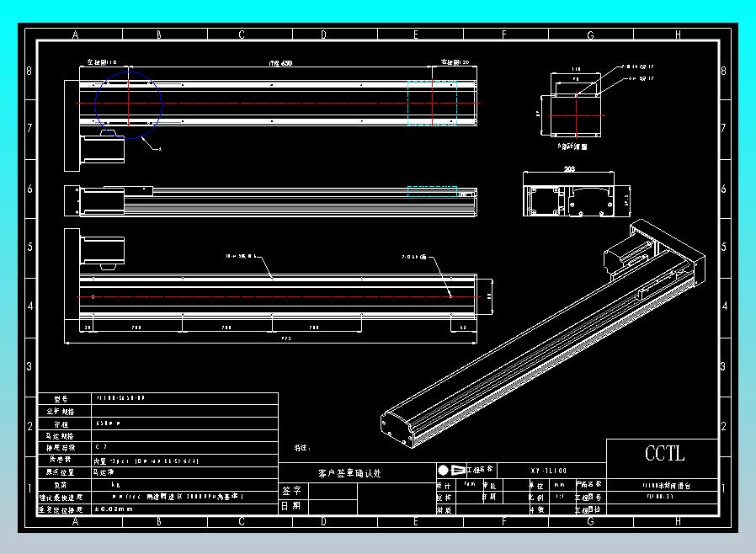Image resolution: width=756 pixels, height=554 pixels.
Task: Click zone letter H on the bottom border
Action: [x=678, y=521]
